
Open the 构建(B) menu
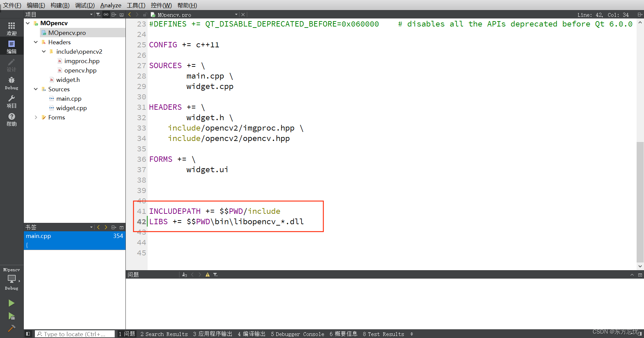[x=60, y=5]
